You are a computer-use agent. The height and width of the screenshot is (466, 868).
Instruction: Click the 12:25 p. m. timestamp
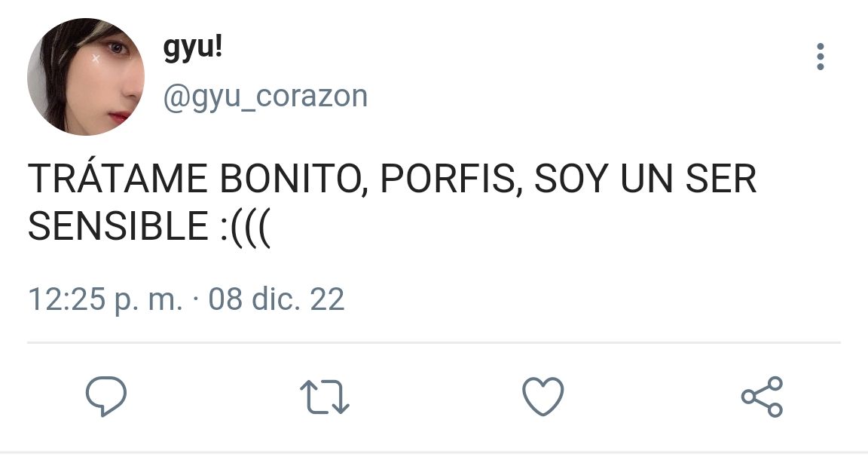pos(105,300)
